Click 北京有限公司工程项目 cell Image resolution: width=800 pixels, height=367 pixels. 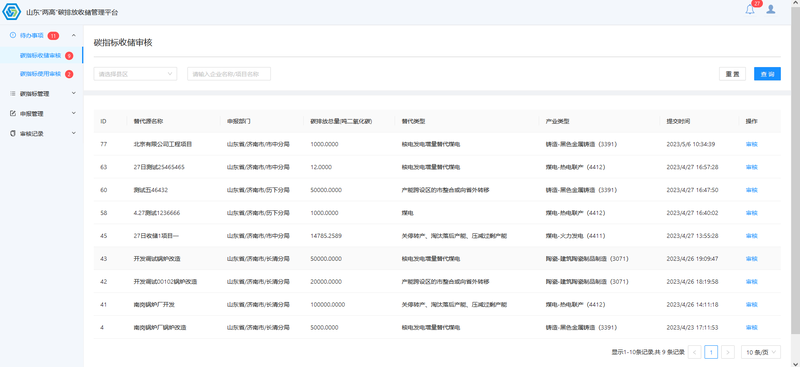(163, 144)
